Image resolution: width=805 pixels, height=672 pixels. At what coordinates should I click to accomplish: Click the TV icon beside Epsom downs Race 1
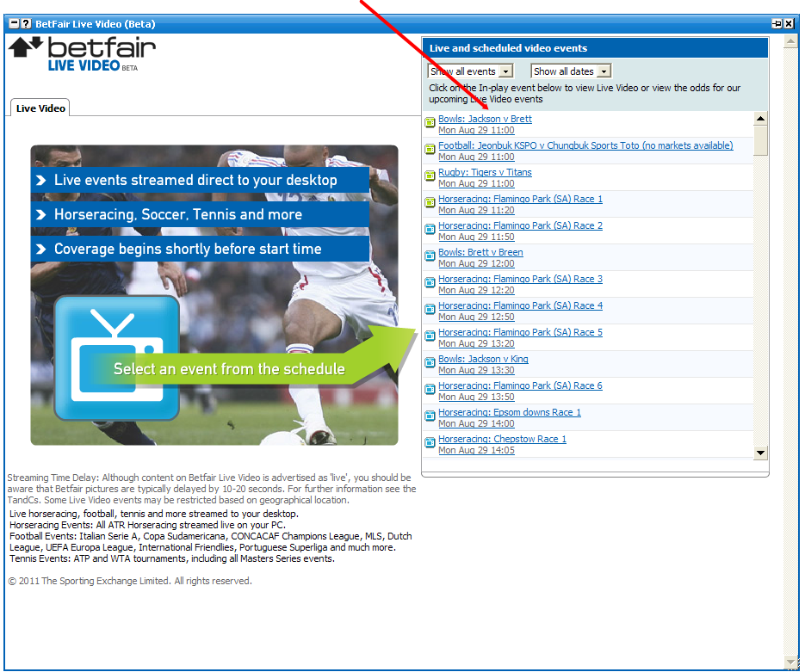pos(430,417)
